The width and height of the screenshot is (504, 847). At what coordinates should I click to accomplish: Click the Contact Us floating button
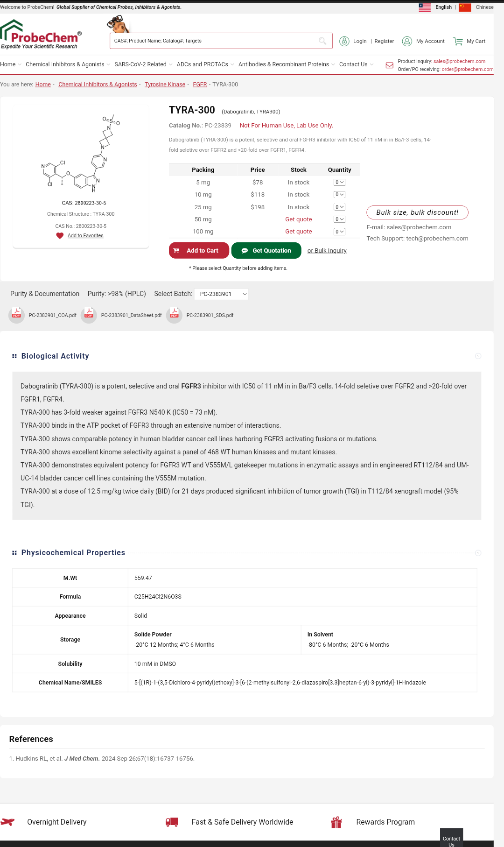coord(451,839)
